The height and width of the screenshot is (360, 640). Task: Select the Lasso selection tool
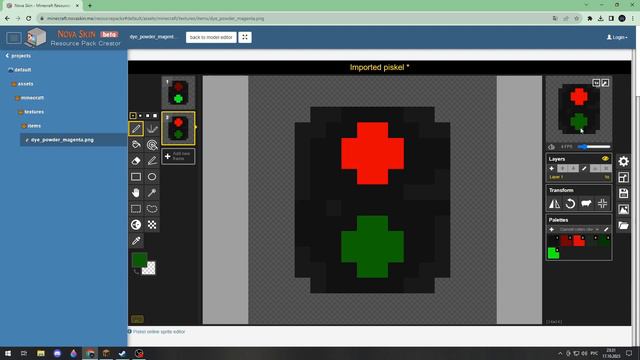pos(152,209)
